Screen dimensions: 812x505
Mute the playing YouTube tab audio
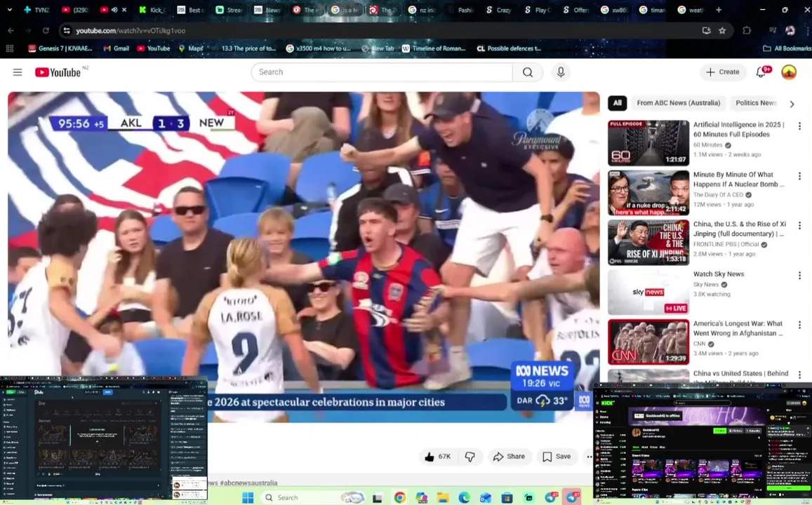(x=114, y=10)
